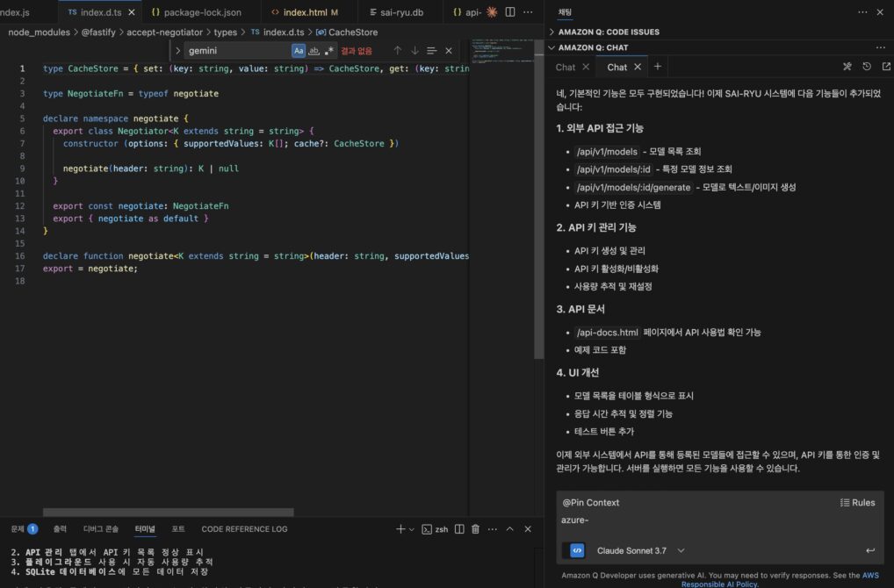Screen dimensions: 894x588
Task: Open the CODE REFERENCE LOG tab
Action: click(244, 528)
